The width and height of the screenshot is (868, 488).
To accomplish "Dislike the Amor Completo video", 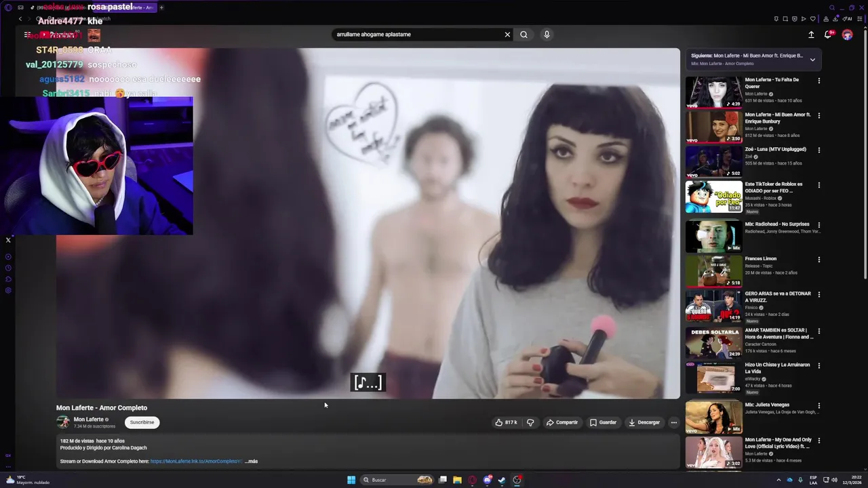I will coord(530,422).
